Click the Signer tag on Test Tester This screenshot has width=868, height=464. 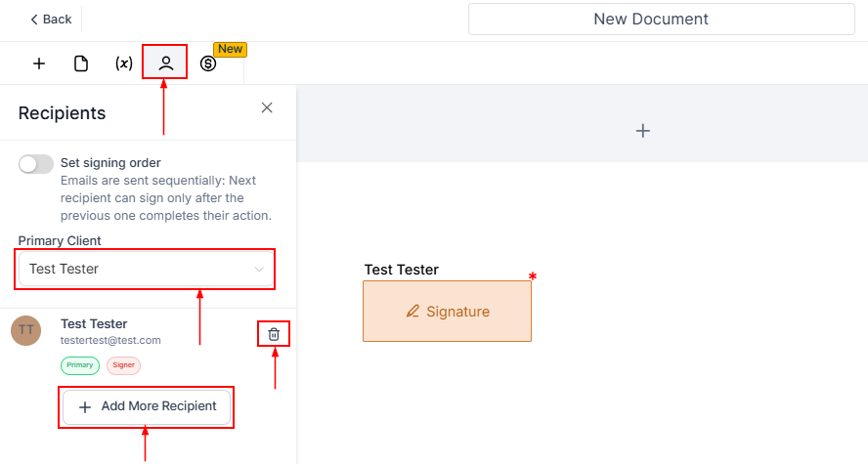tap(123, 365)
